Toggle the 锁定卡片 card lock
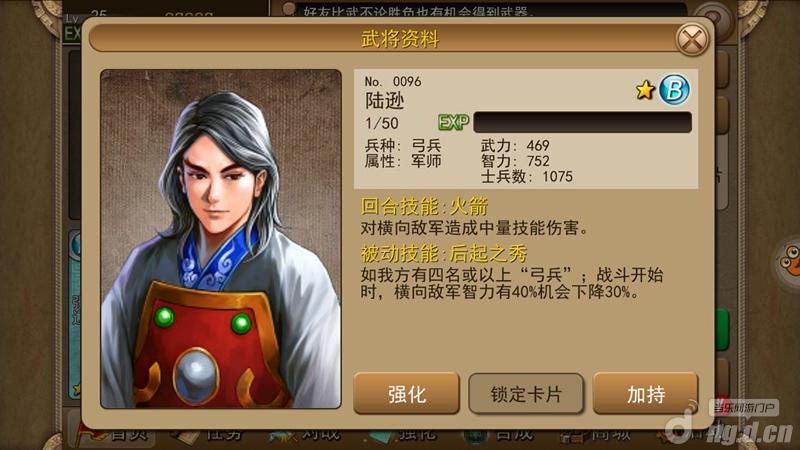 [526, 393]
